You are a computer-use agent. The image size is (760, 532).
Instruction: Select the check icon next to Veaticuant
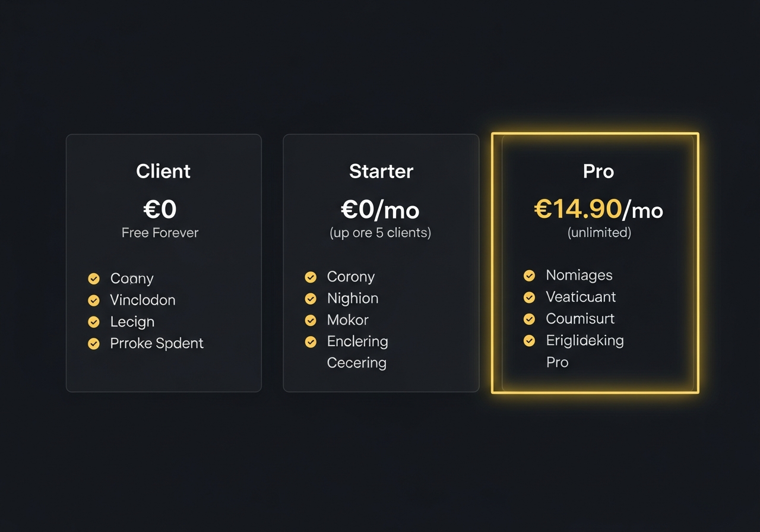[528, 297]
